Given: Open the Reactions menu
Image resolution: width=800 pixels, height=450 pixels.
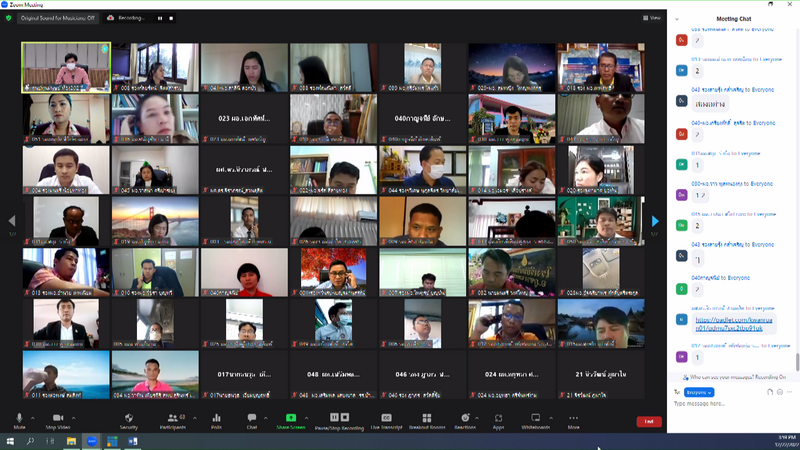Looking at the screenshot, I should [x=465, y=420].
